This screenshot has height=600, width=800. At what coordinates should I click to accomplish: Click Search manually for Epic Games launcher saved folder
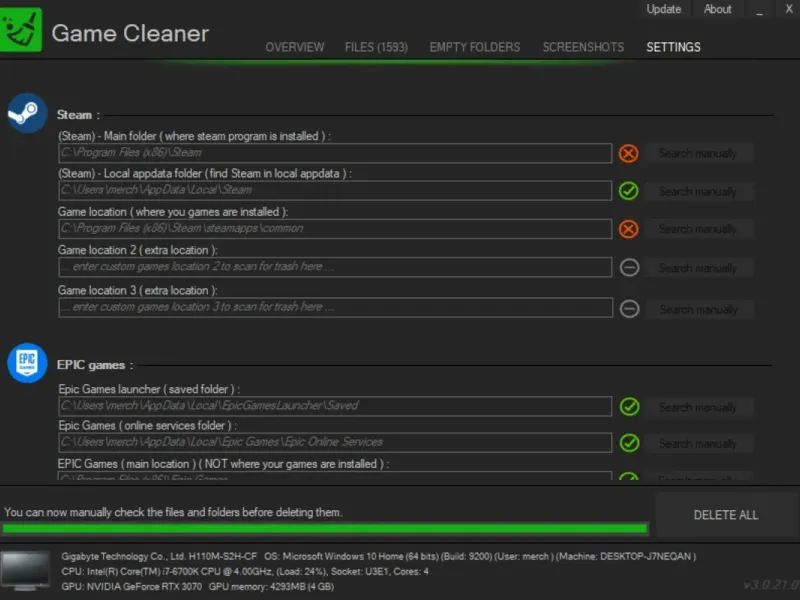698,407
